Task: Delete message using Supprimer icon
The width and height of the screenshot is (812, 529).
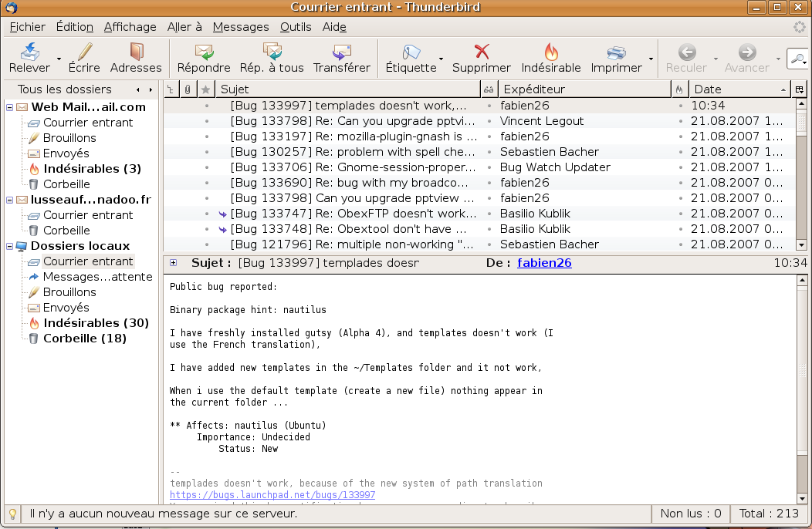Action: [482, 52]
